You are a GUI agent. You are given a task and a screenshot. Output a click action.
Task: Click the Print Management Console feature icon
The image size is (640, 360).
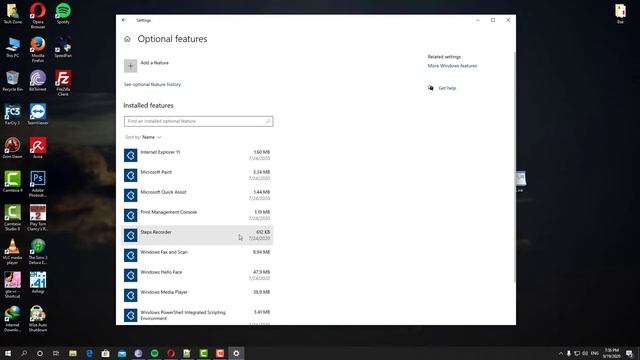pos(131,215)
